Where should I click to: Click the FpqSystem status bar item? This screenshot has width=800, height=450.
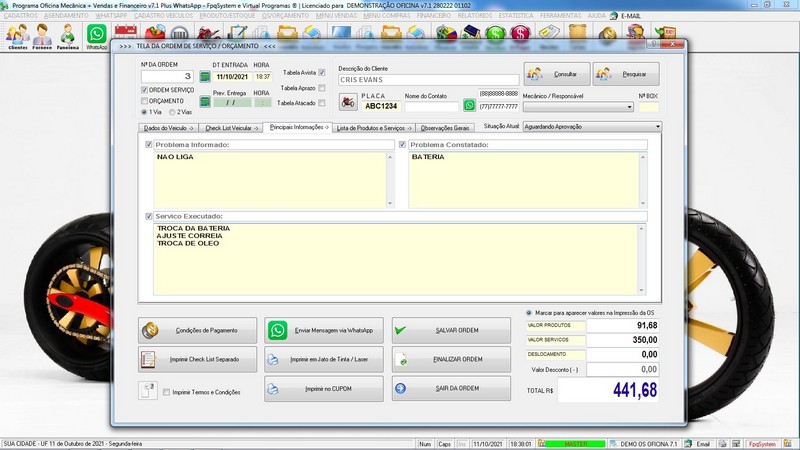coord(761,444)
